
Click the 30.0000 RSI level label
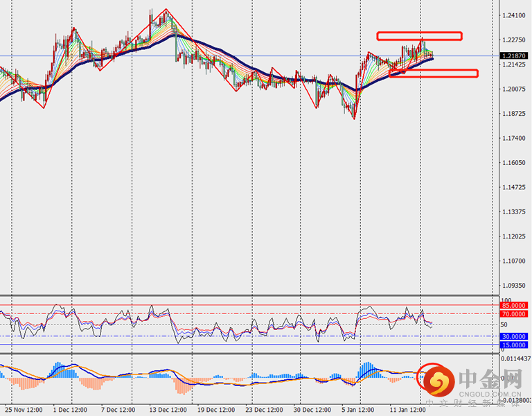tap(515, 336)
